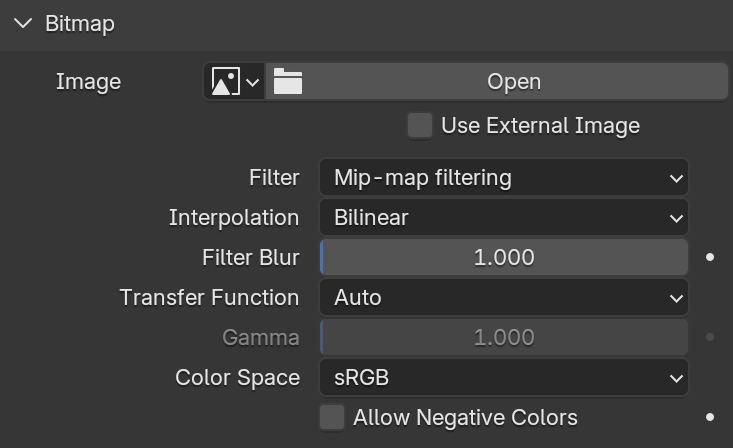Click the folder icon beside Open
This screenshot has height=448, width=733.
287,81
